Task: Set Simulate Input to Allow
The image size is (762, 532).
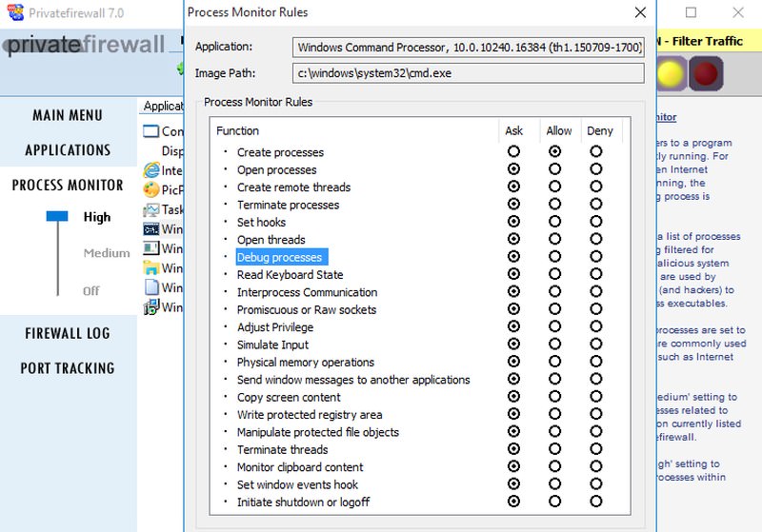Action: [x=554, y=344]
